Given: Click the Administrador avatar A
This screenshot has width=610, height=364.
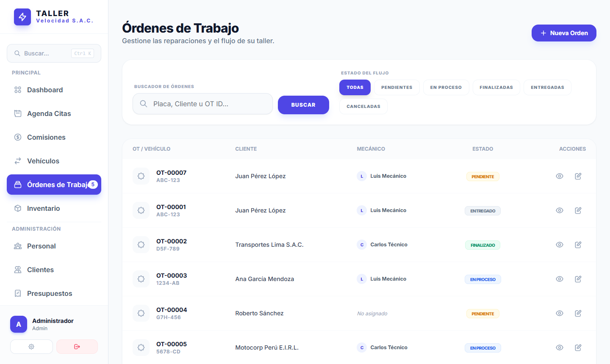Looking at the screenshot, I should tap(19, 324).
